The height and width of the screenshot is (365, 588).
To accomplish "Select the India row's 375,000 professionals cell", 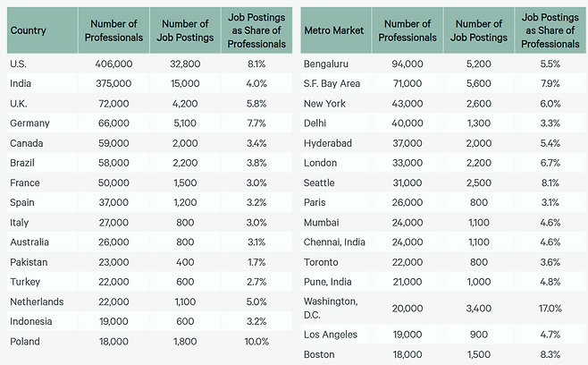I will (x=112, y=83).
